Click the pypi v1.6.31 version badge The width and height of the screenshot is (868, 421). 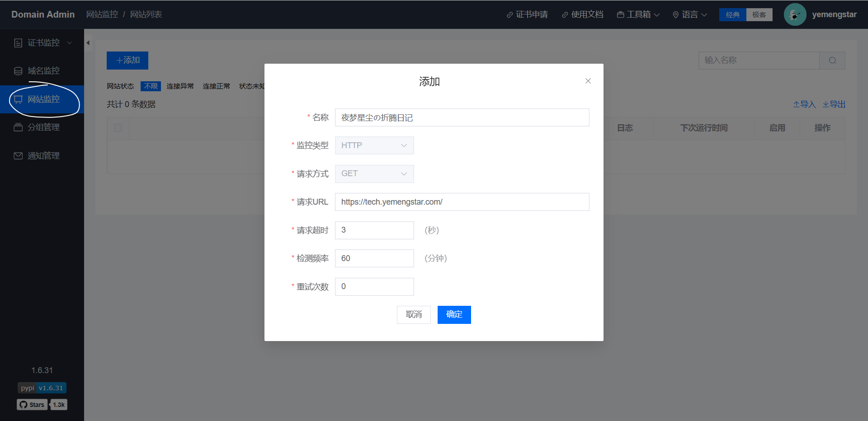tap(42, 388)
